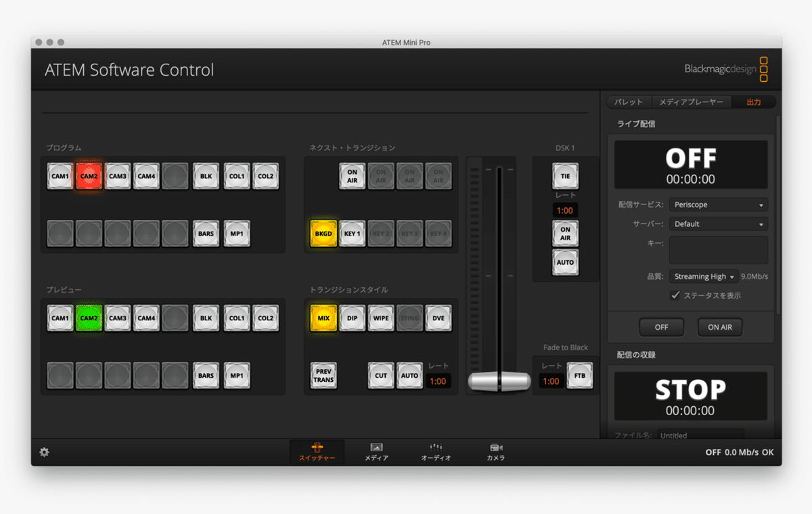Select COL2 on the preview bus
This screenshot has width=812, height=514.
pyautogui.click(x=265, y=318)
